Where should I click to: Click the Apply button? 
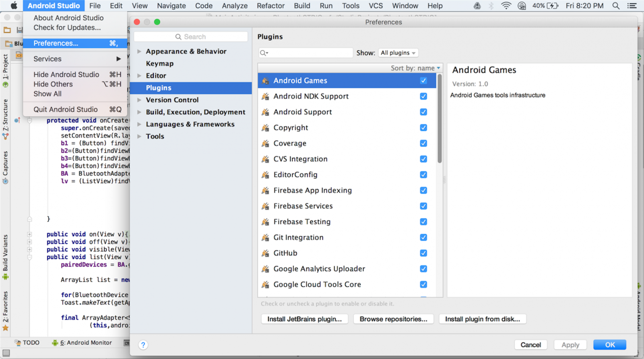pos(570,345)
